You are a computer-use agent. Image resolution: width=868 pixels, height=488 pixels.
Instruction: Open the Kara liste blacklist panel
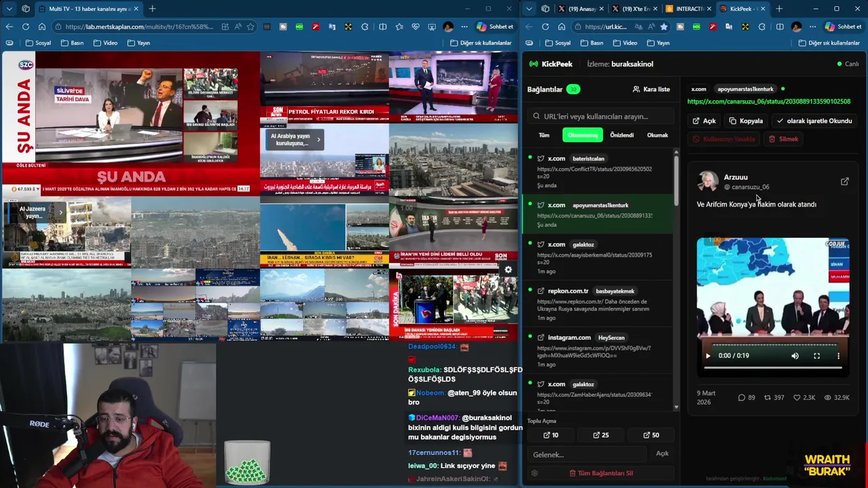coord(651,89)
